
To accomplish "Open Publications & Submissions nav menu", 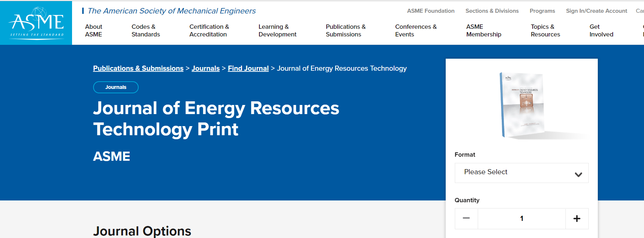I will click(x=345, y=31).
